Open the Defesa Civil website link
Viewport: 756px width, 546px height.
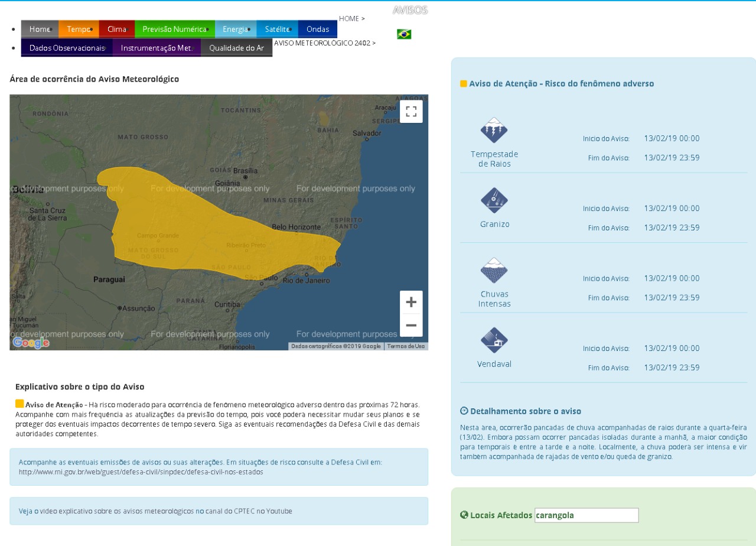[141, 472]
